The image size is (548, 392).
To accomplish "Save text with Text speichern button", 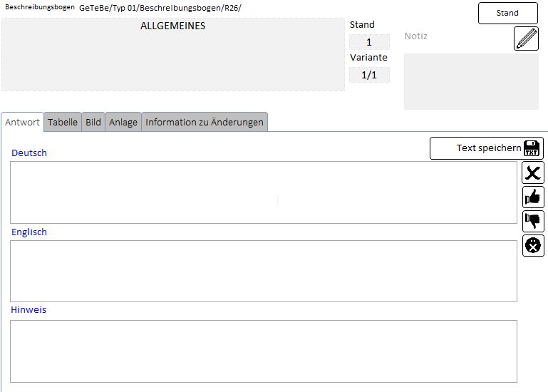I will tap(487, 148).
